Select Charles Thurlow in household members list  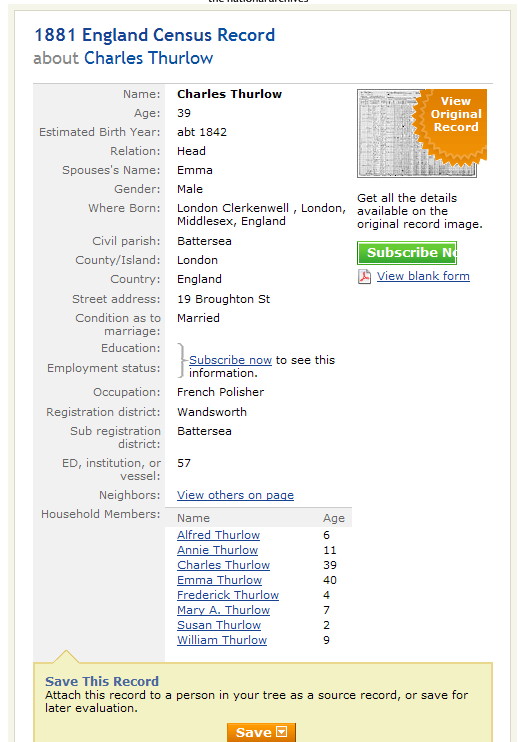(x=223, y=565)
